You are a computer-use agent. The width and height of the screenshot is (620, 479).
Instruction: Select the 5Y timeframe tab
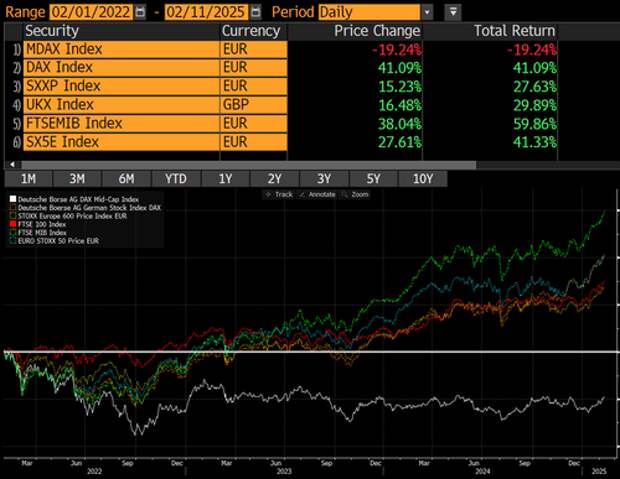(x=373, y=178)
